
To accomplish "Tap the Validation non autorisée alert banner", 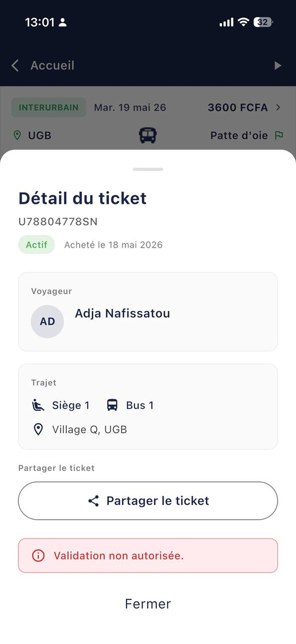I will [x=148, y=555].
